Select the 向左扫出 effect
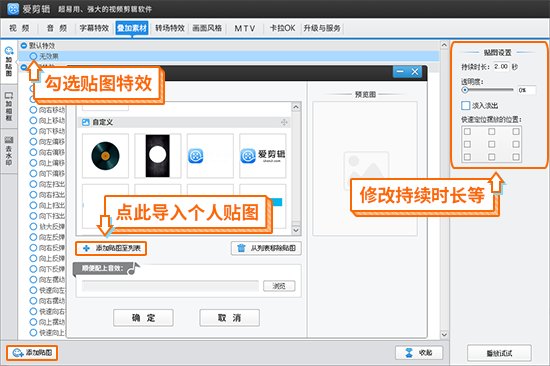550x366 pixels. tap(33, 184)
